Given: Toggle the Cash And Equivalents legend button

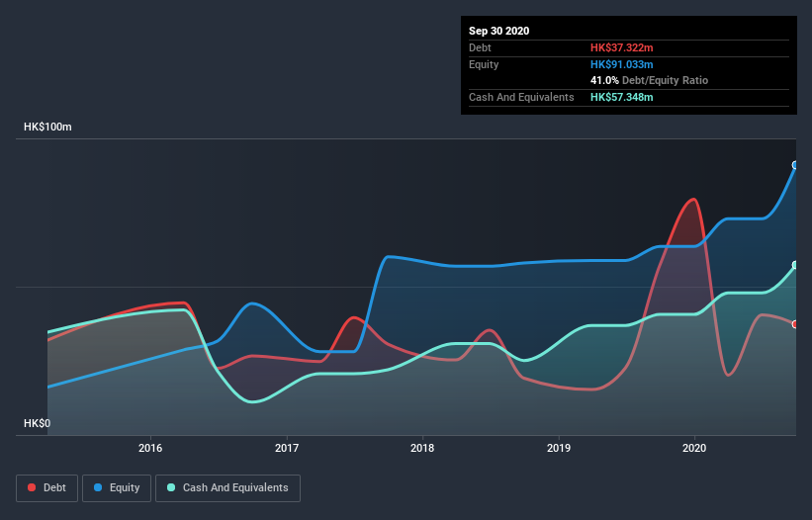Looking at the screenshot, I should click(227, 488).
